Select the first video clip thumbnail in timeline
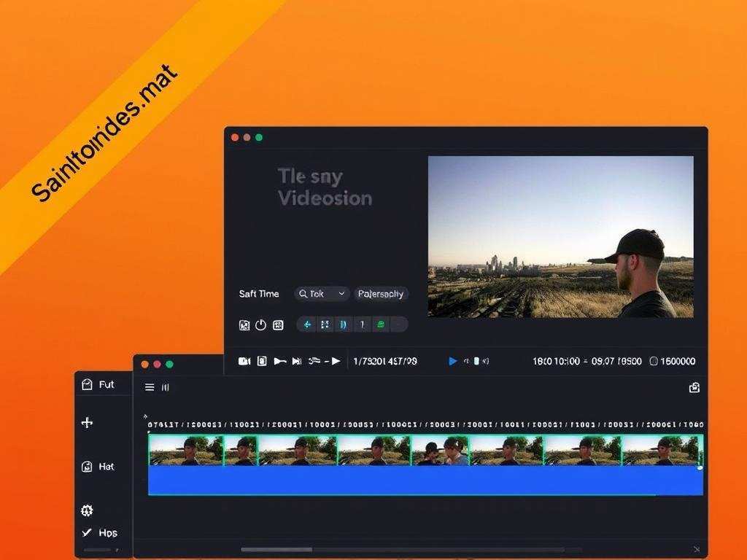 [x=186, y=451]
